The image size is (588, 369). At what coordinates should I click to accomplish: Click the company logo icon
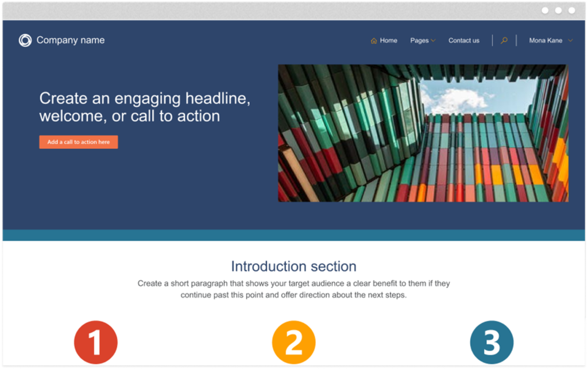click(25, 40)
